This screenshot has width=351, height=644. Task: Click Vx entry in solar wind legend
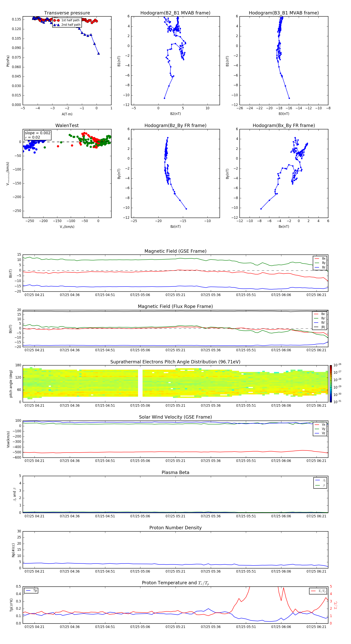click(320, 425)
